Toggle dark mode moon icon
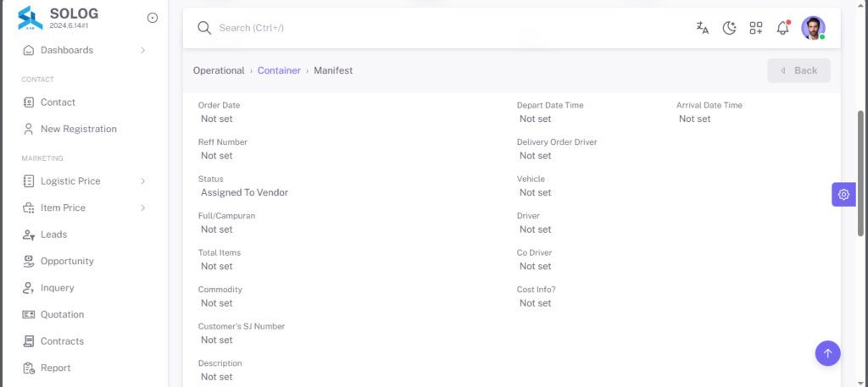Screen dimensions: 868x387 pos(730,28)
